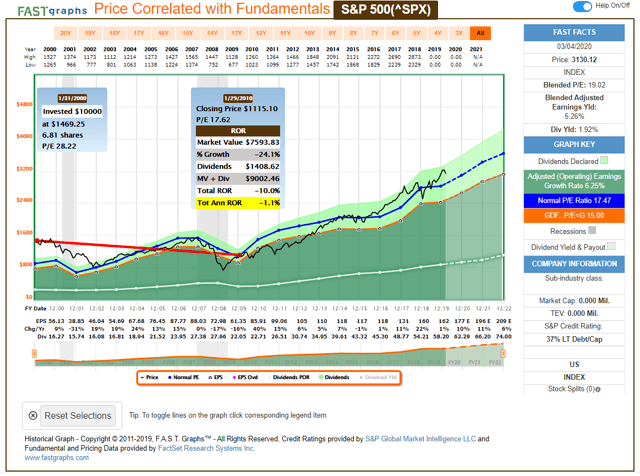This screenshot has height=476, width=640.
Task: Click the FAST FACTS header
Action: pyautogui.click(x=574, y=32)
